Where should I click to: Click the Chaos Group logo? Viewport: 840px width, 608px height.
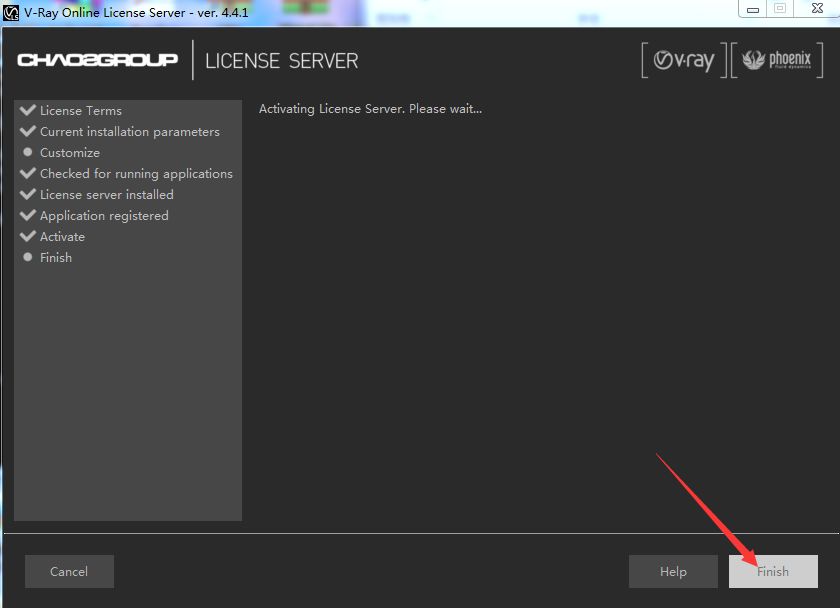[x=98, y=59]
